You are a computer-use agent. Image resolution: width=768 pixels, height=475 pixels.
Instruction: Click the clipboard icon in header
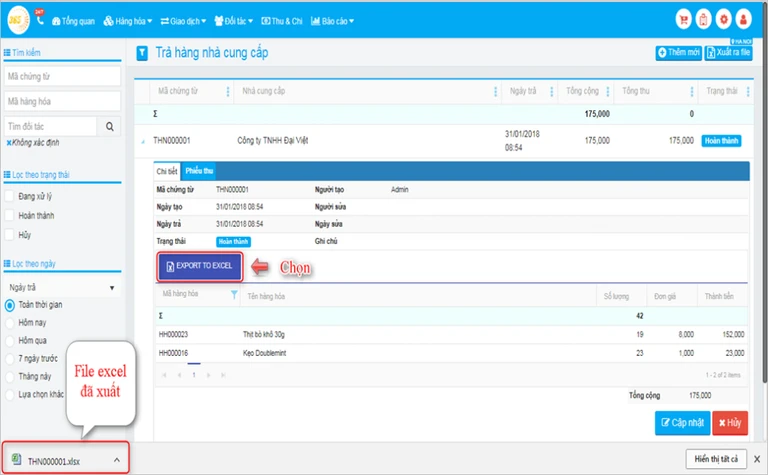(x=703, y=20)
